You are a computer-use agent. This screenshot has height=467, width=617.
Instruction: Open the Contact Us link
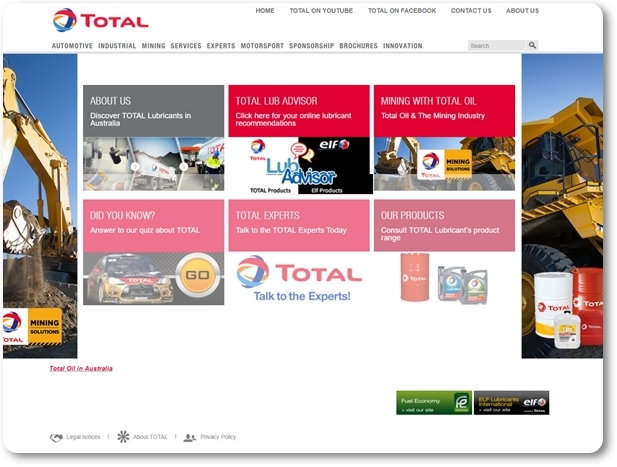coord(471,11)
